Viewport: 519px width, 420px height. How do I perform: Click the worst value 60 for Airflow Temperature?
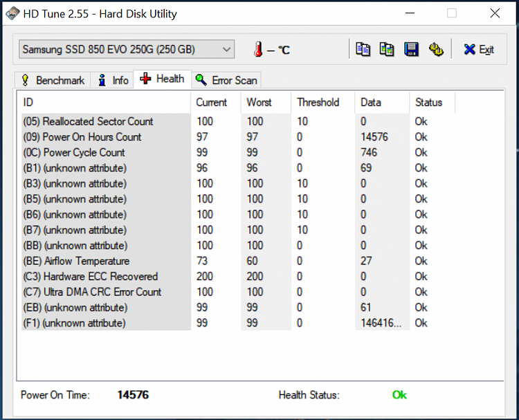point(252,261)
